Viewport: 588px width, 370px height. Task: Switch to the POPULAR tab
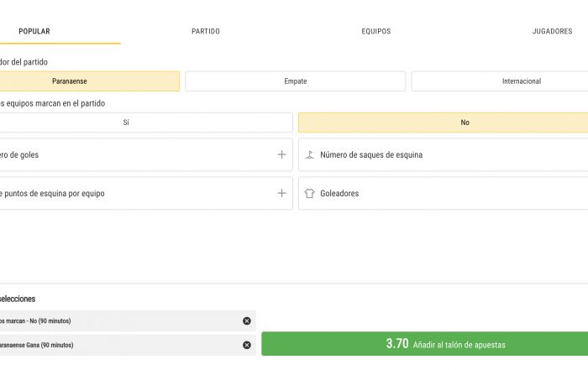34,31
